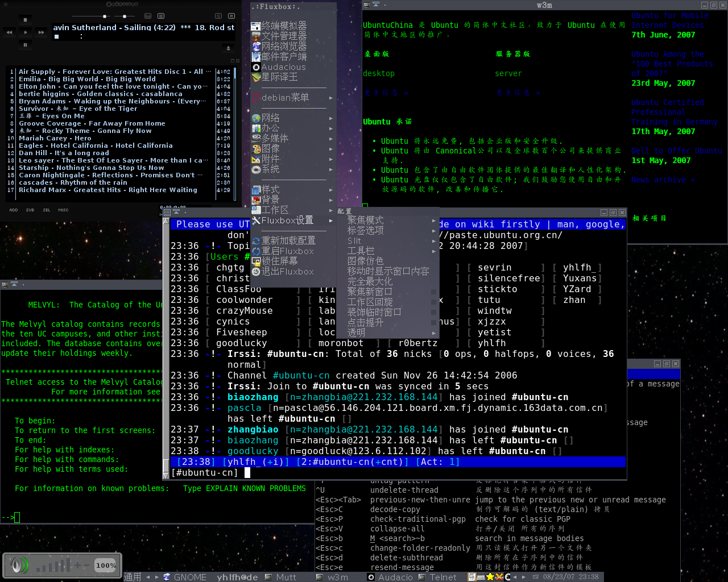Open the News archive link in w3m
The image size is (728, 582).
663,180
